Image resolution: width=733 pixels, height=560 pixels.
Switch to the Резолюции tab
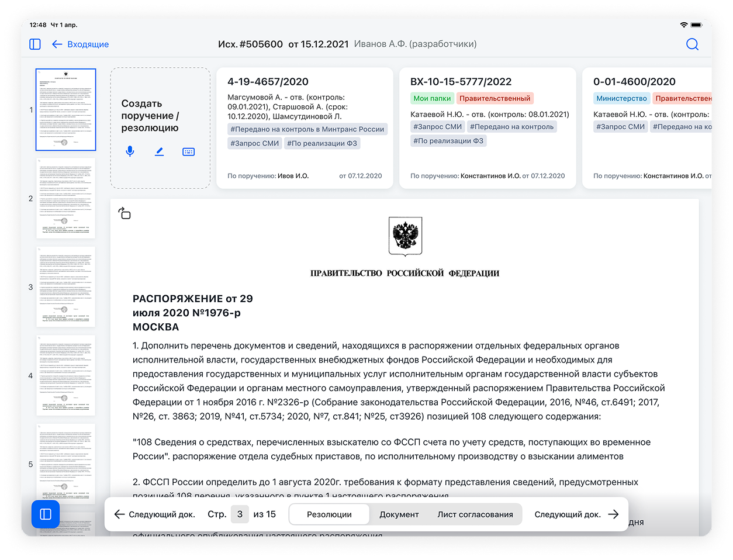tap(329, 514)
